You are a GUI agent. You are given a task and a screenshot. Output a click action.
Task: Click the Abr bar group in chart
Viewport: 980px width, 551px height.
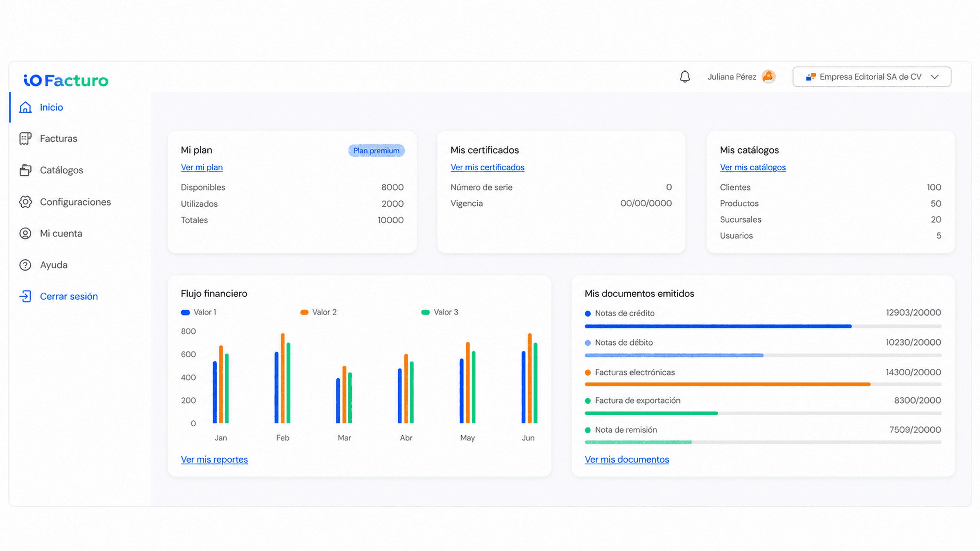[x=406, y=389]
